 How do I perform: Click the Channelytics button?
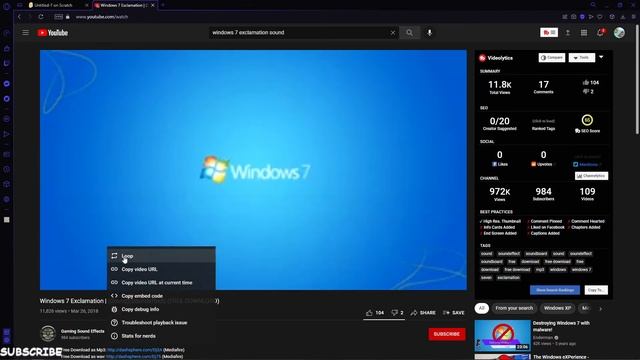pos(591,176)
